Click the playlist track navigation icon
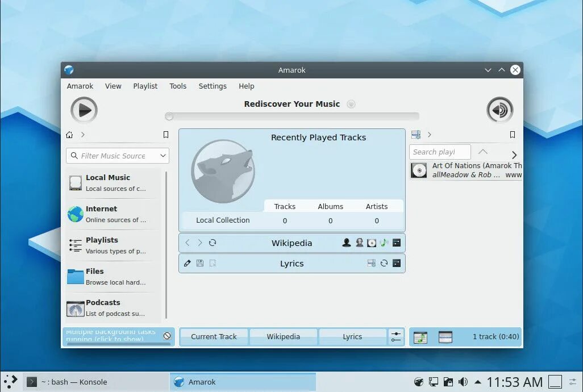583x392 pixels. pyautogui.click(x=420, y=337)
